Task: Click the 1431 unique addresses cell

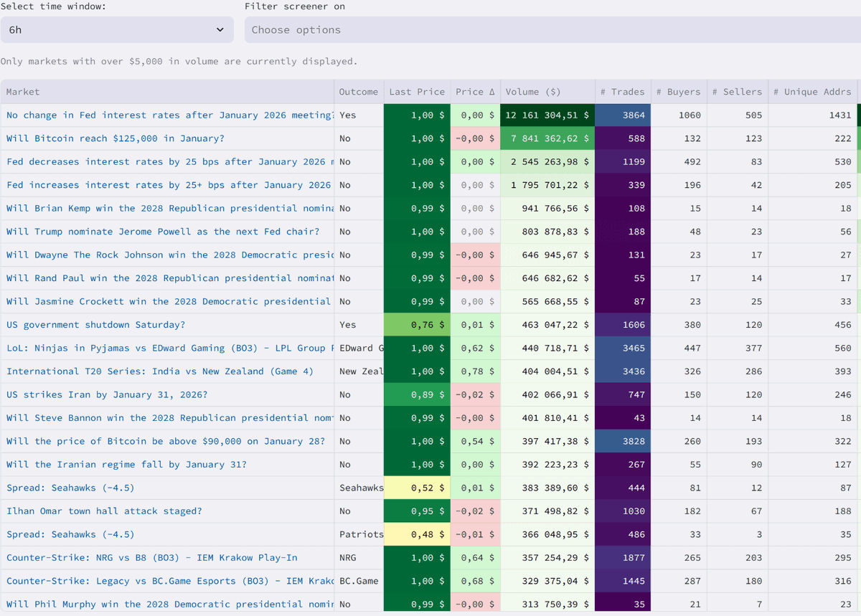Action: [x=812, y=115]
